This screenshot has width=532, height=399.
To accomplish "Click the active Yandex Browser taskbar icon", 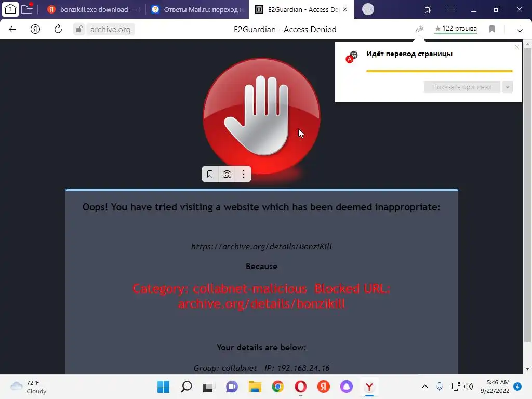I will (x=369, y=387).
